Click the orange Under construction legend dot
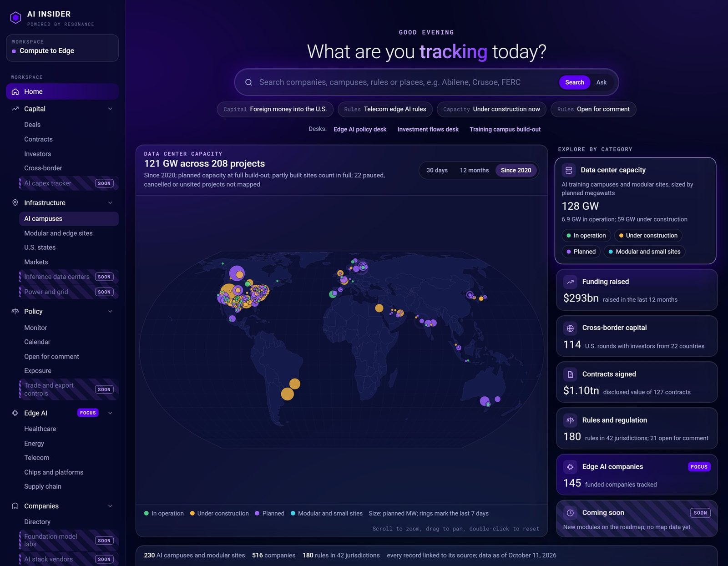The width and height of the screenshot is (728, 566). click(192, 513)
